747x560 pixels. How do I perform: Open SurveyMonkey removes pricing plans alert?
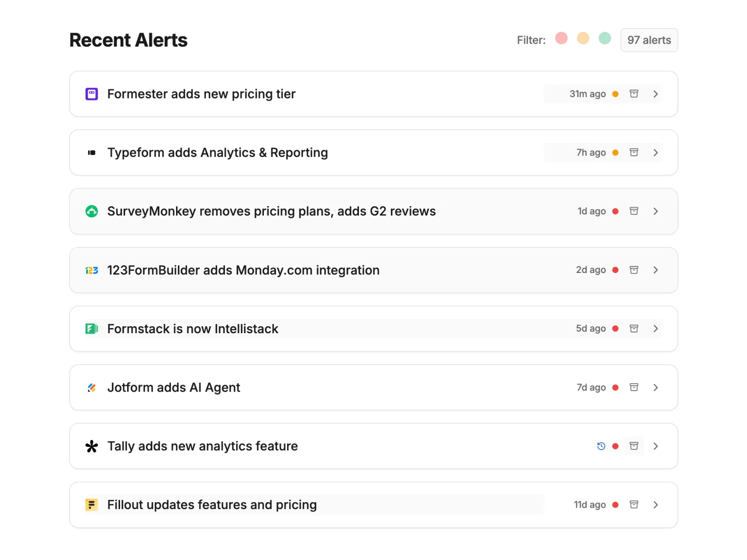[271, 211]
